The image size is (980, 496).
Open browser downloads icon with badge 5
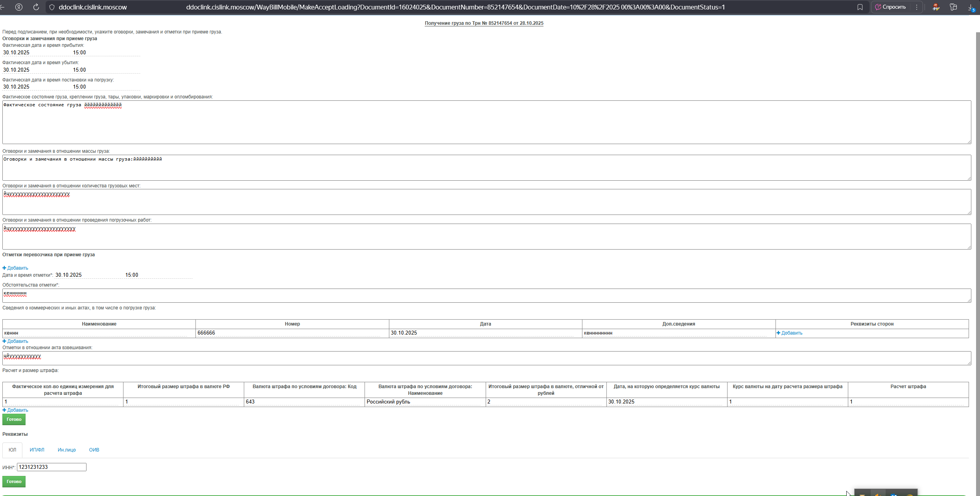click(x=971, y=7)
